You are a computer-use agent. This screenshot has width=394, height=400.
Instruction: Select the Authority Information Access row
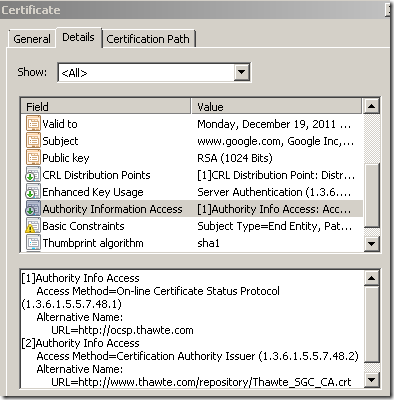tap(192, 209)
